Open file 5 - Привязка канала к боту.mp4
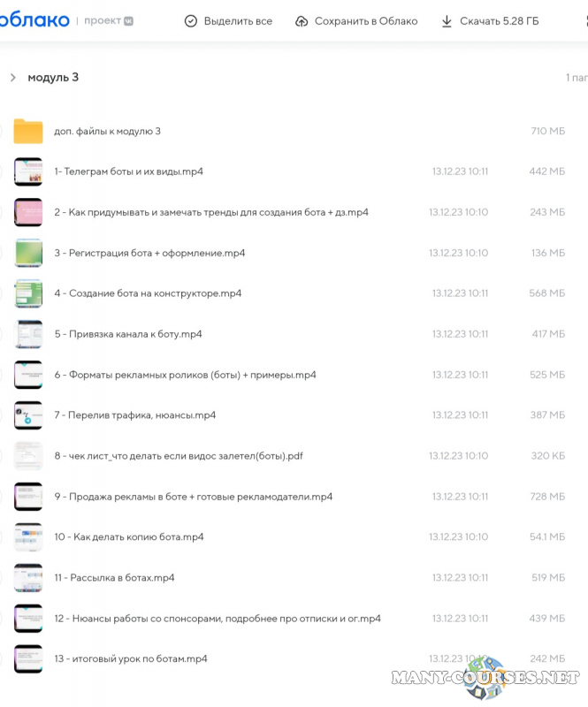The image size is (588, 707). [x=128, y=334]
